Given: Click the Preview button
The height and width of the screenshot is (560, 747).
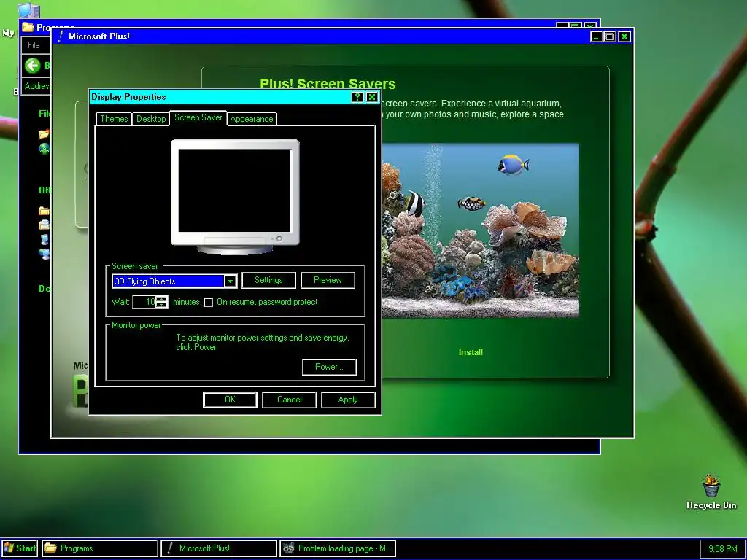Looking at the screenshot, I should pyautogui.click(x=328, y=280).
